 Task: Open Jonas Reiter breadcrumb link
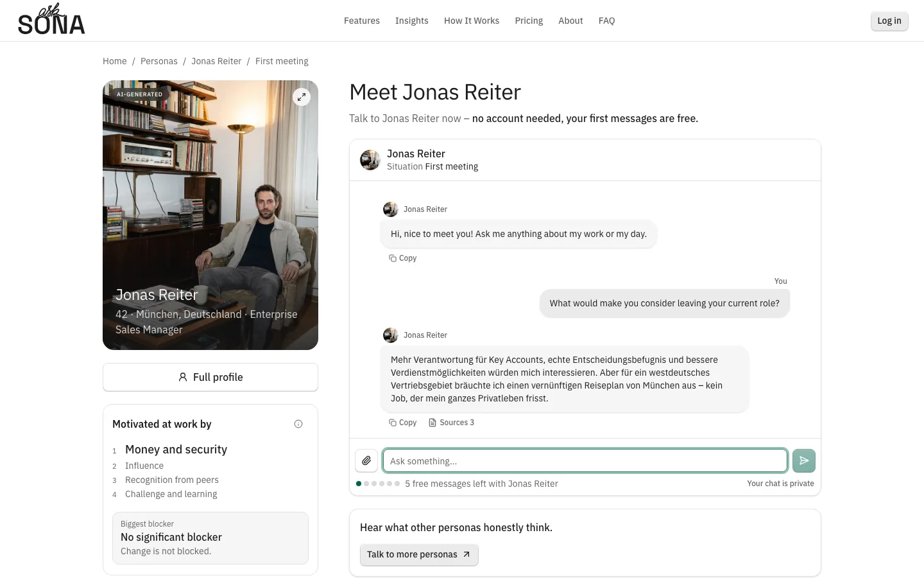pos(216,61)
